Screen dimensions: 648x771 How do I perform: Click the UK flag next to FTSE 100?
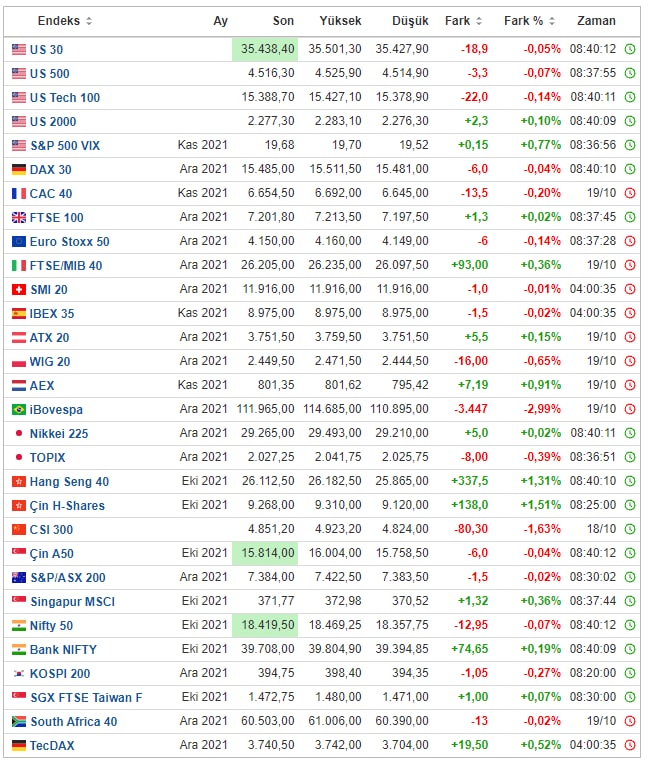click(19, 217)
